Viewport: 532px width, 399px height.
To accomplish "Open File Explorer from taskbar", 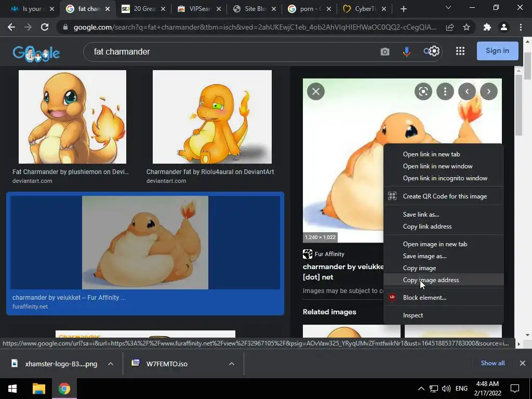I will [38, 389].
